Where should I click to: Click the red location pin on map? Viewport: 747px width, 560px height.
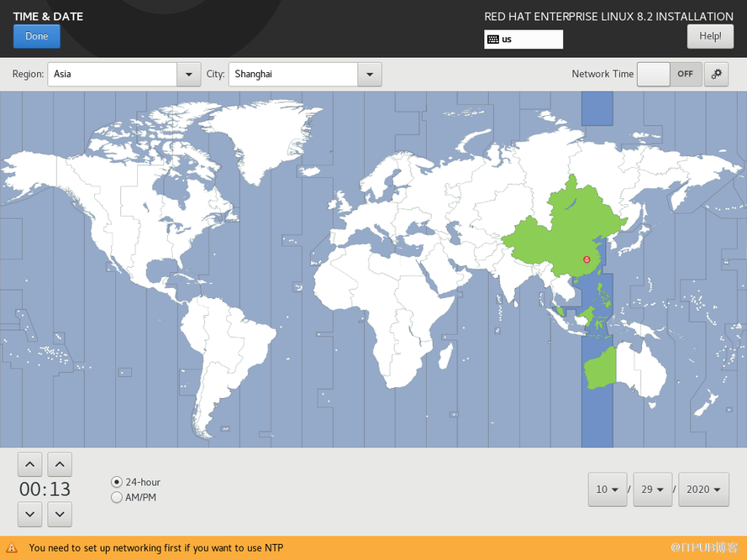(x=587, y=260)
